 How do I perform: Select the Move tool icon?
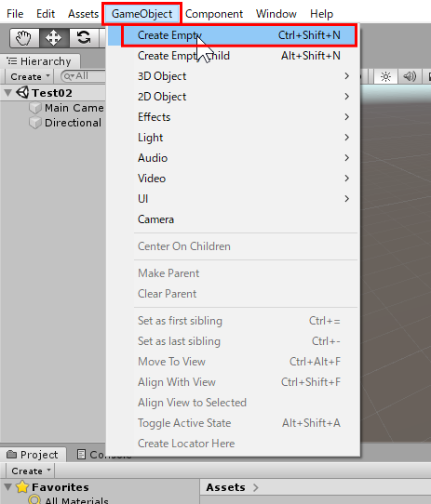(x=53, y=38)
